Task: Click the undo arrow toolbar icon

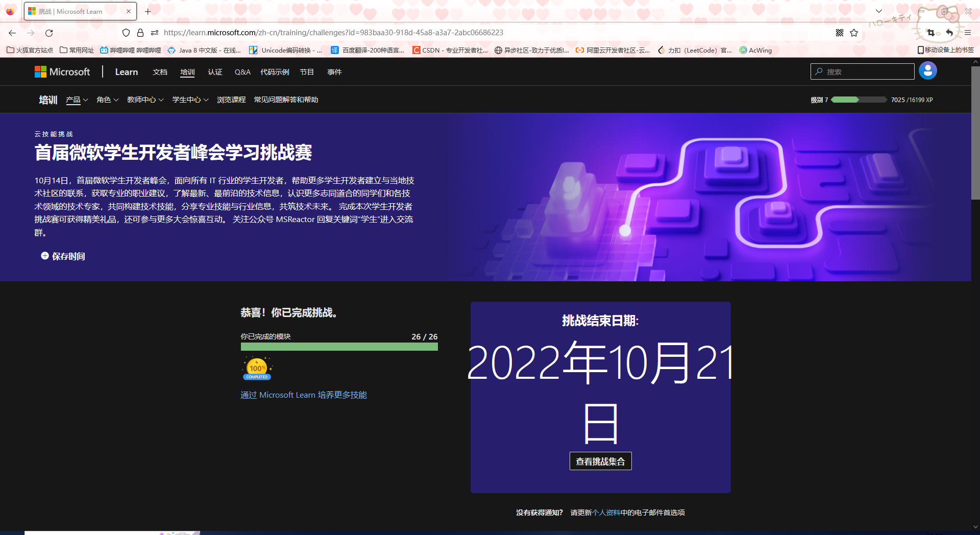Action: (949, 33)
